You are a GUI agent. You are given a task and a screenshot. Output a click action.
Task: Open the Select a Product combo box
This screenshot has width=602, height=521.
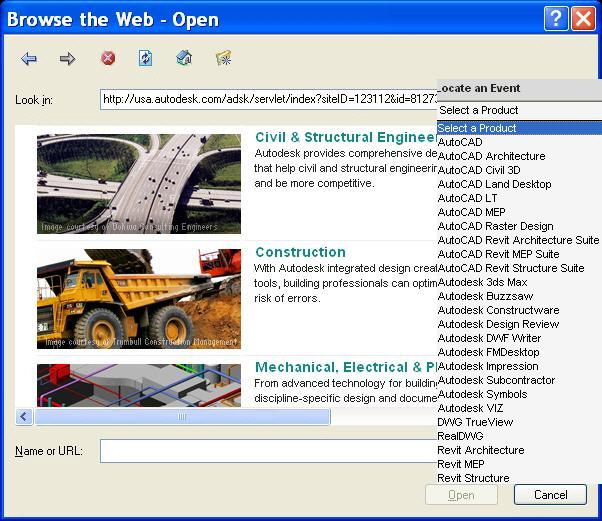[x=519, y=110]
